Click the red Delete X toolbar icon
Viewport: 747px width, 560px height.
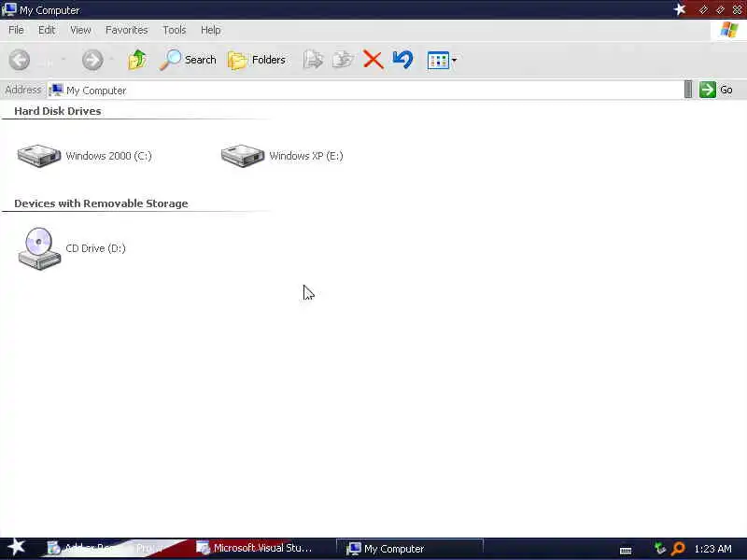373,60
